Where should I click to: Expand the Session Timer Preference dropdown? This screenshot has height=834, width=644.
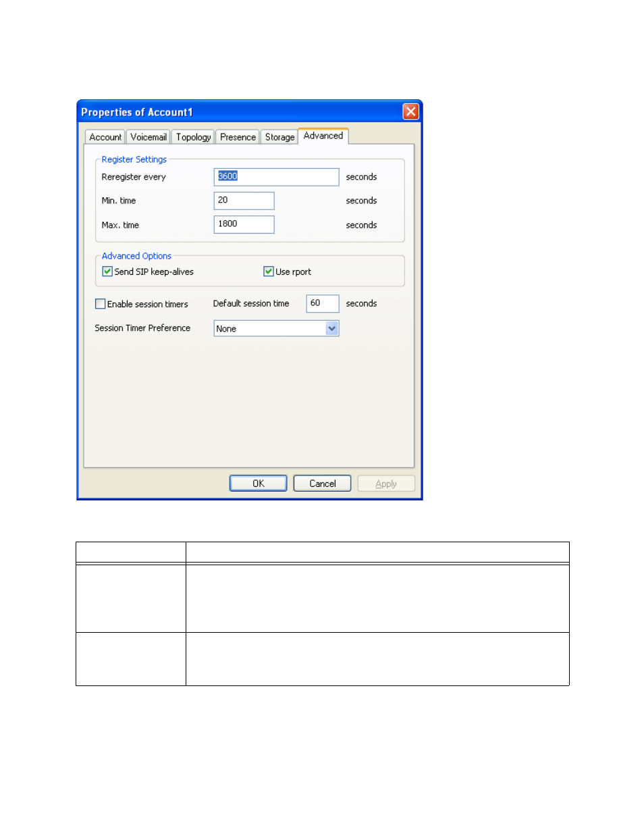pos(275,329)
